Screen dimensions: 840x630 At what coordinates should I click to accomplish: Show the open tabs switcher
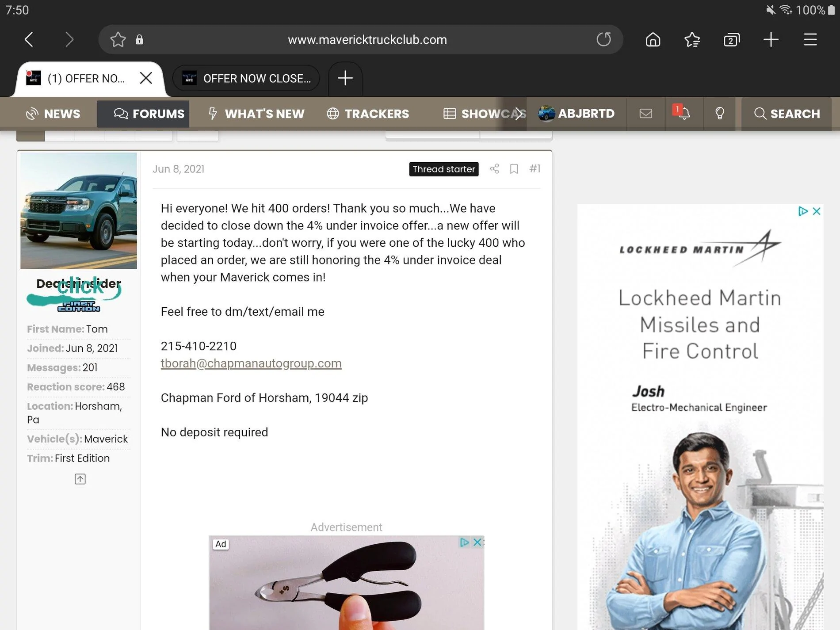[732, 40]
